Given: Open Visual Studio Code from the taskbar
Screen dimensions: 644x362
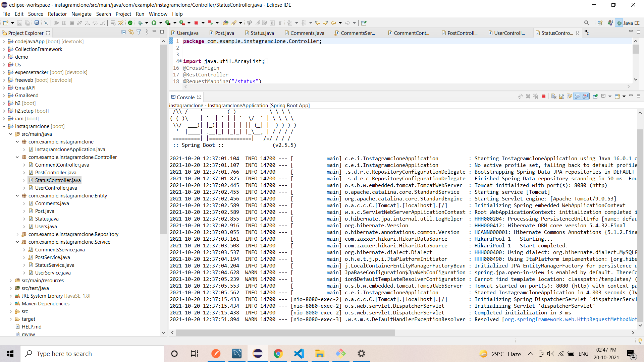Looking at the screenshot, I should (x=299, y=353).
